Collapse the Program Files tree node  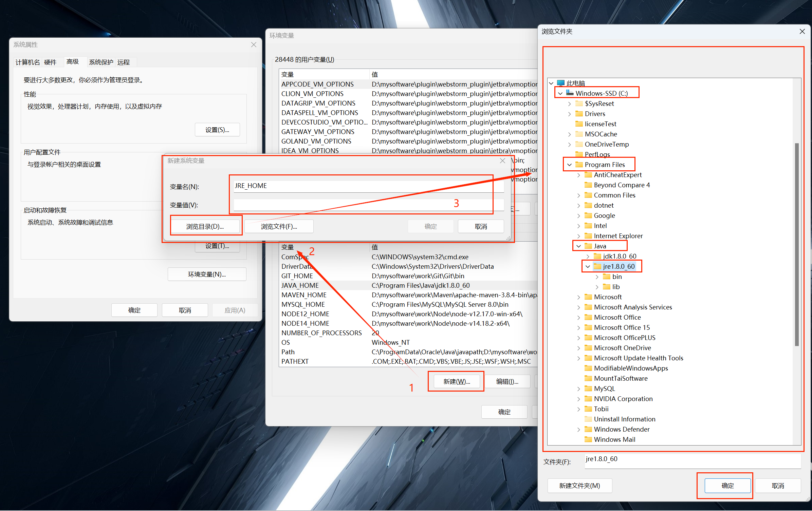(x=569, y=165)
